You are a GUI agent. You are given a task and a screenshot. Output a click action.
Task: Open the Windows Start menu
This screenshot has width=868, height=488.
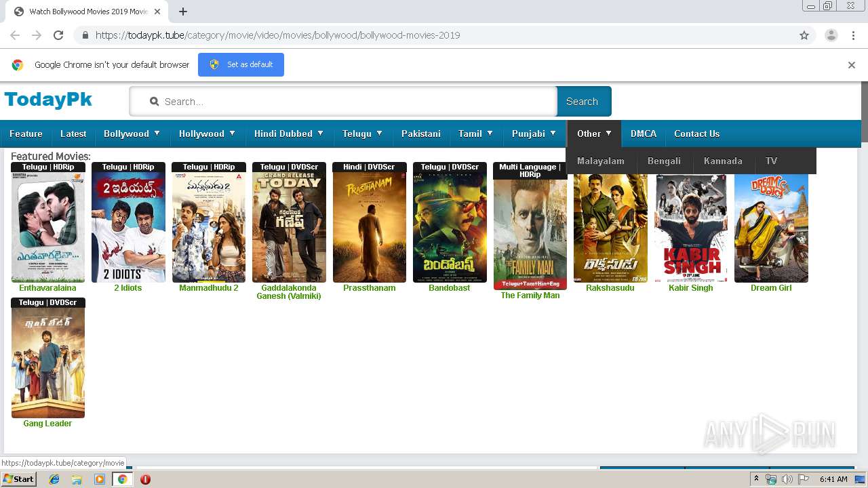[19, 479]
